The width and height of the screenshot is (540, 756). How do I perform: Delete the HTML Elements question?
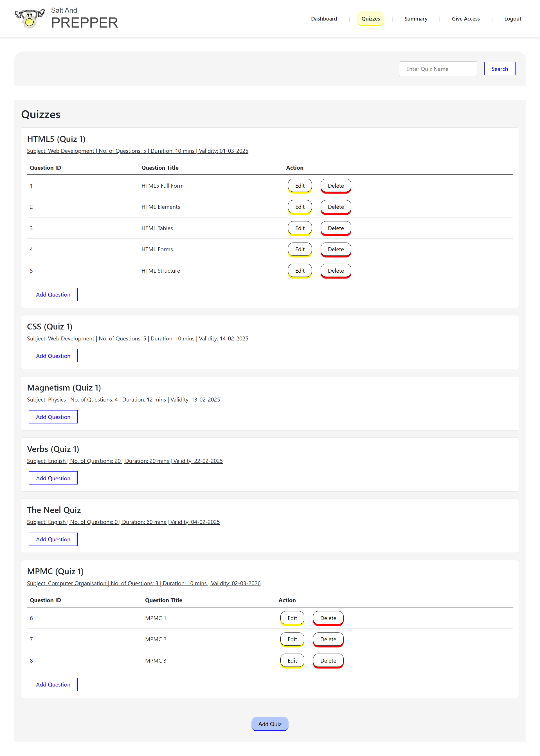tap(336, 207)
